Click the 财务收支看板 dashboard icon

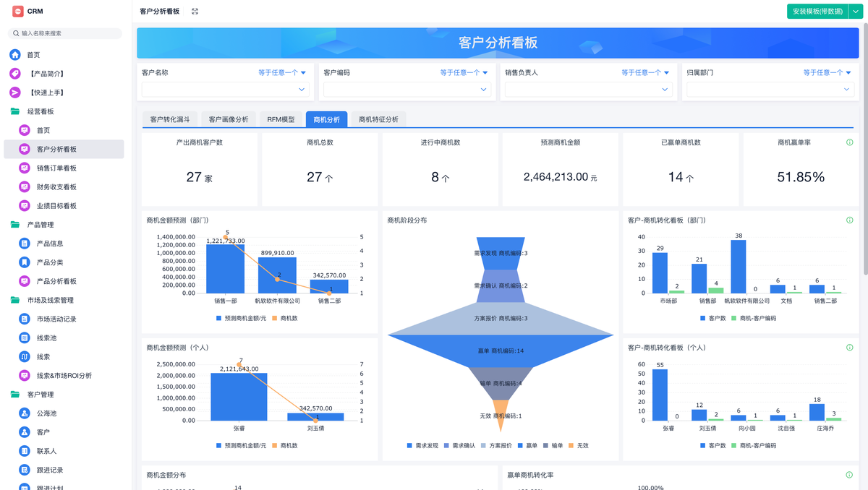(25, 186)
